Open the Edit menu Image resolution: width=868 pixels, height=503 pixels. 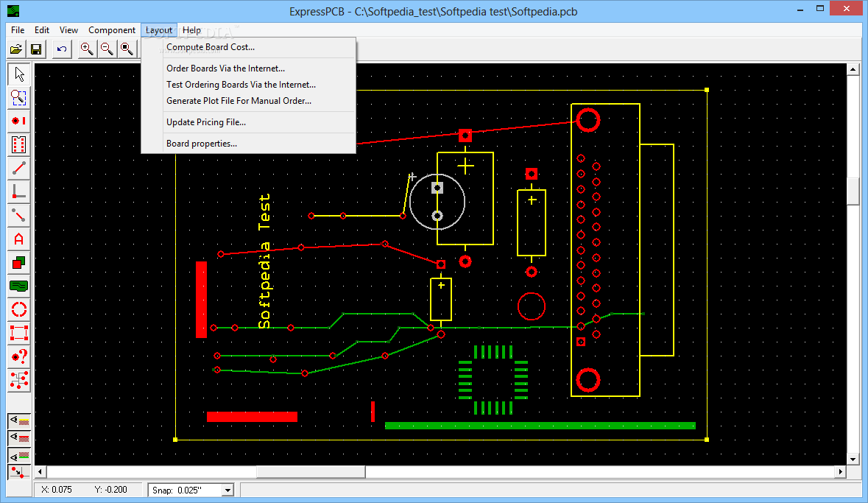coord(42,30)
